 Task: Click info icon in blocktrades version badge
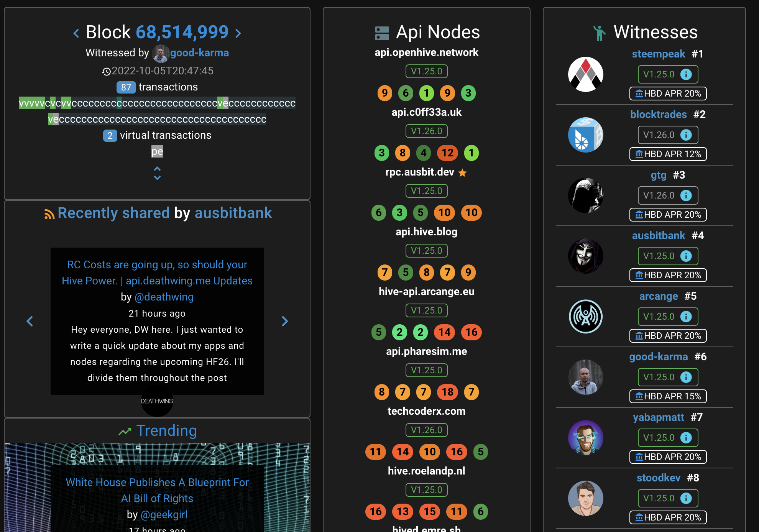click(x=686, y=135)
